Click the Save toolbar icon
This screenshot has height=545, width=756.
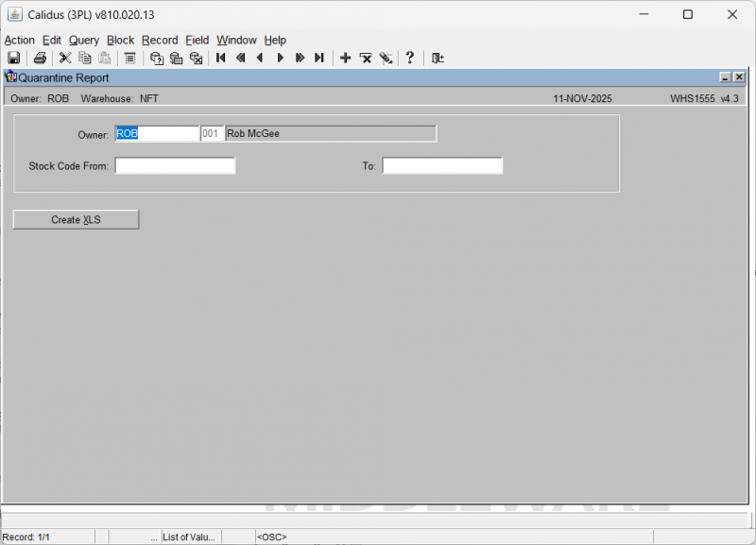(14, 58)
